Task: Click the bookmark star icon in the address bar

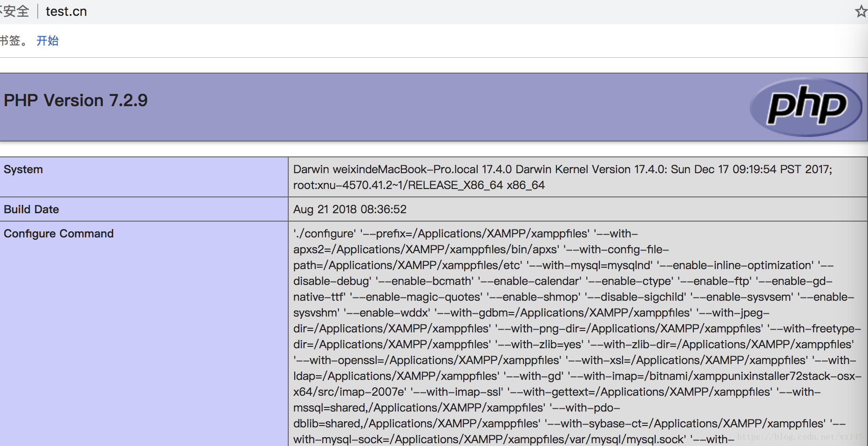Action: (x=861, y=11)
